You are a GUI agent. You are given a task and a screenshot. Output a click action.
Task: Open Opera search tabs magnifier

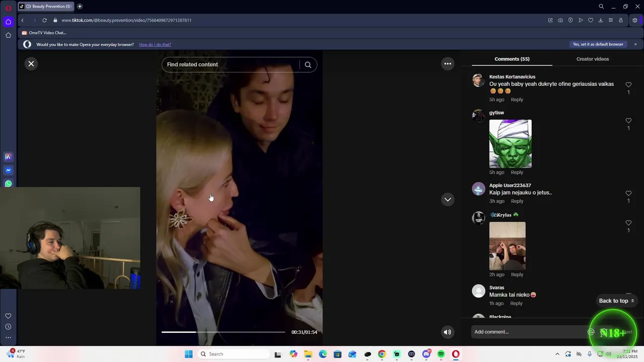(601, 7)
